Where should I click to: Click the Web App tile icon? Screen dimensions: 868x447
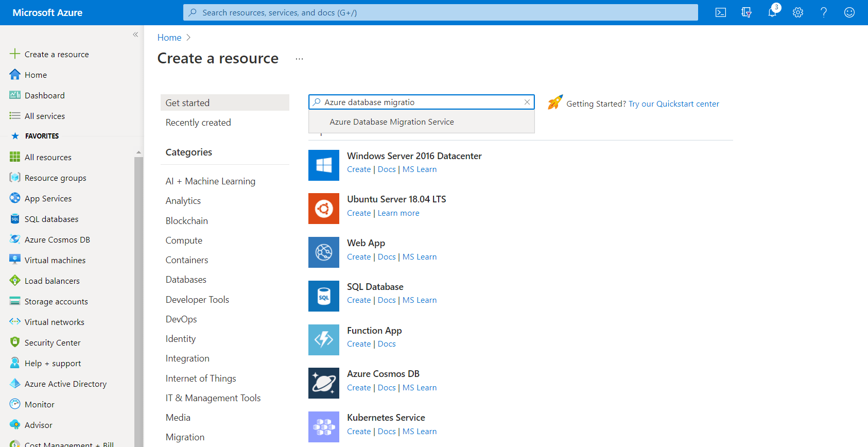click(324, 252)
